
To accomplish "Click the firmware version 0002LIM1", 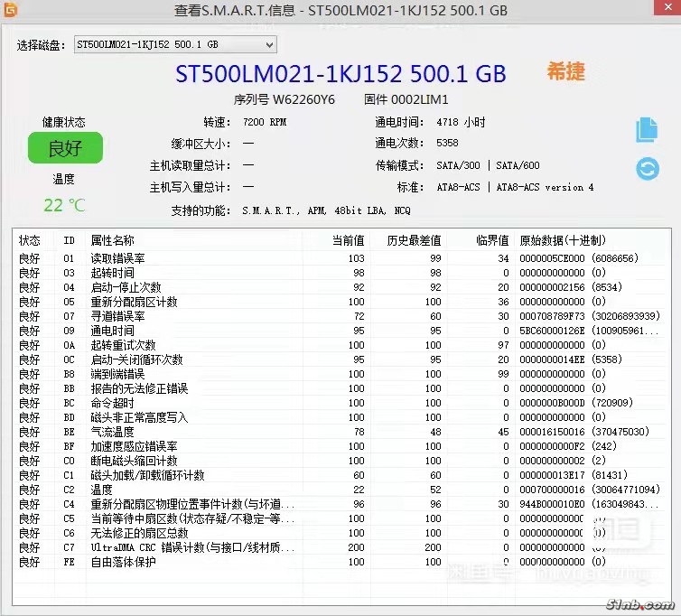I will pyautogui.click(x=420, y=100).
